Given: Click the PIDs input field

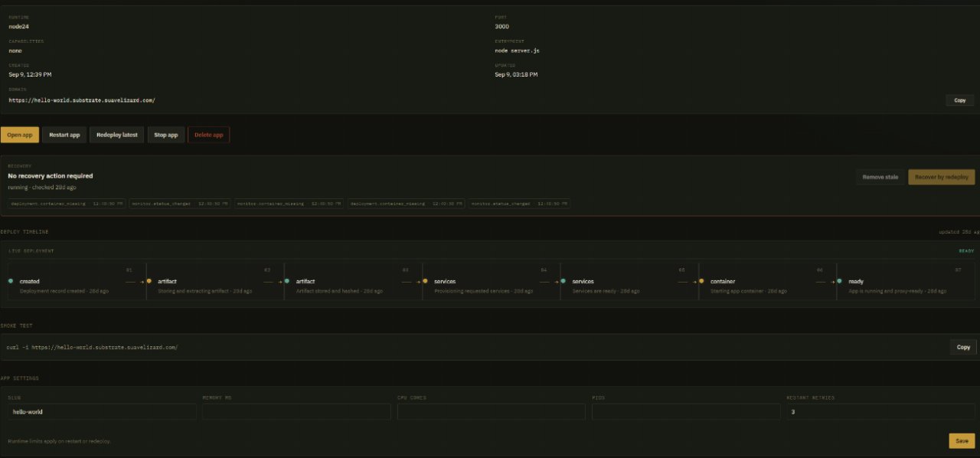Looking at the screenshot, I should coord(686,411).
